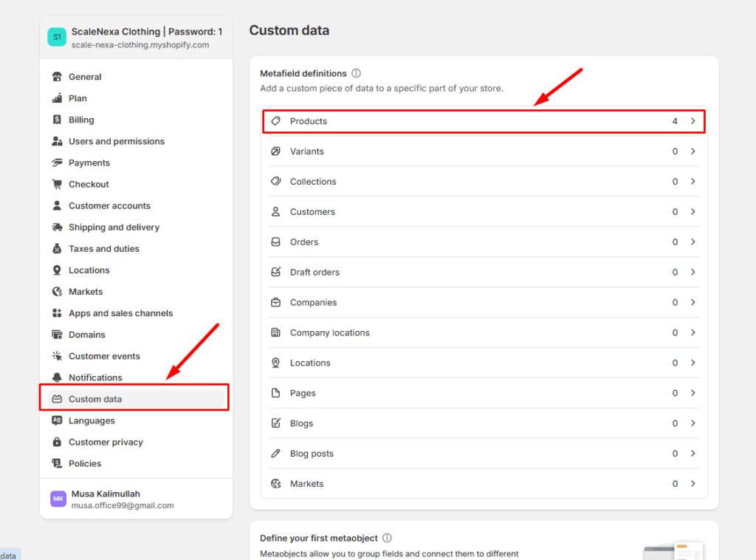756x560 pixels.
Task: Click user name Musa Kalimullah
Action: (x=106, y=494)
